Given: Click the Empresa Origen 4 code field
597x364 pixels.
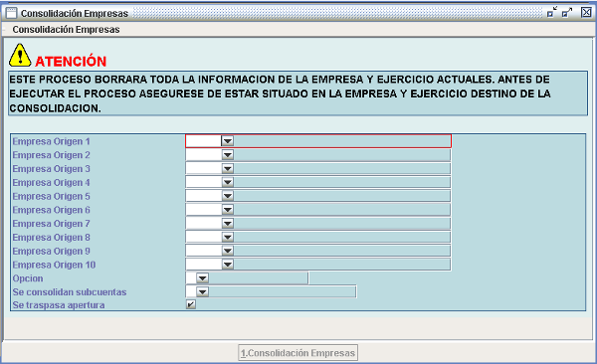Looking at the screenshot, I should [204, 182].
